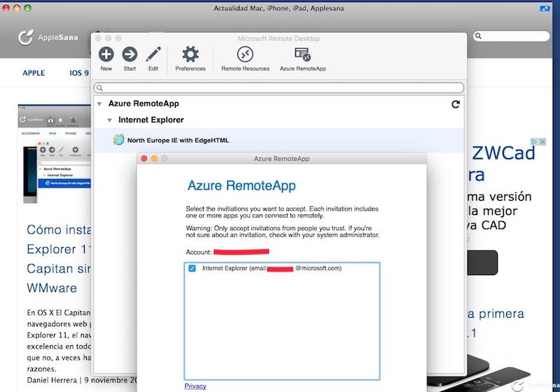The image size is (560, 392).
Task: Click the AppleSana logo
Action: [x=48, y=37]
